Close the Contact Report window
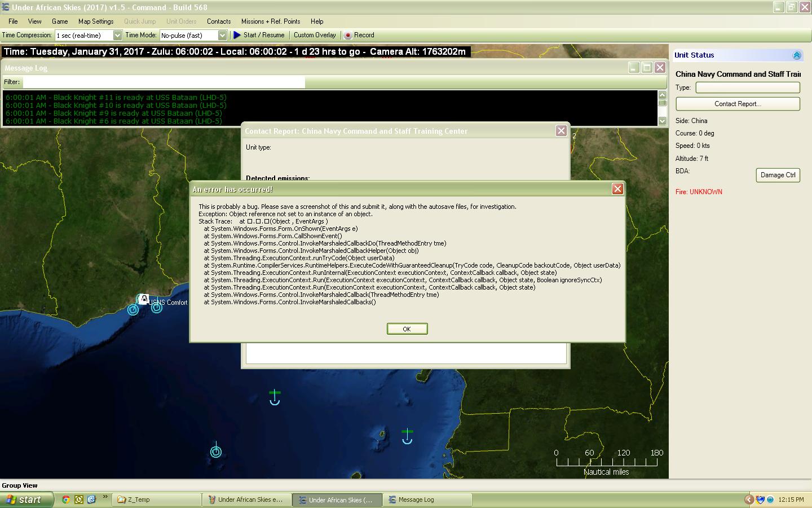 click(561, 130)
